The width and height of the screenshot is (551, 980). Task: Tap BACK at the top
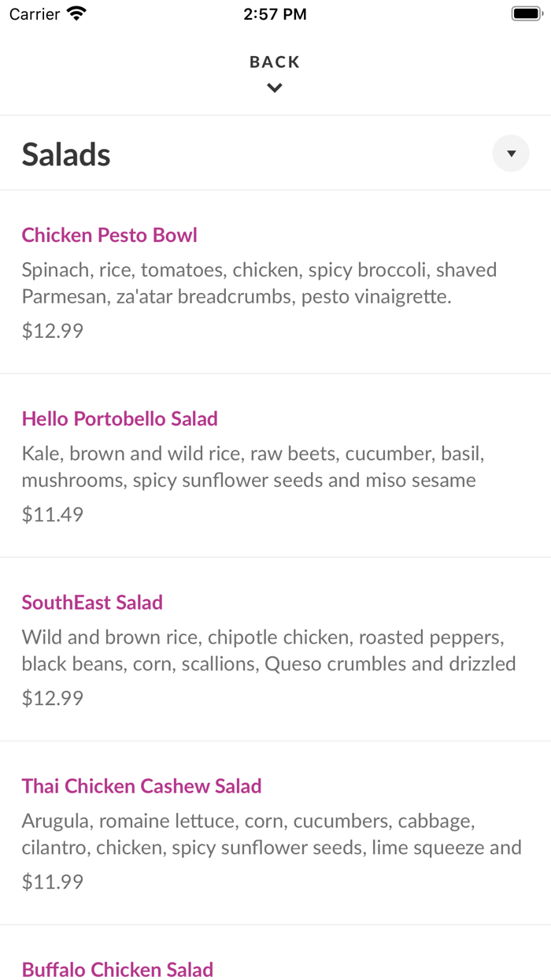(274, 61)
